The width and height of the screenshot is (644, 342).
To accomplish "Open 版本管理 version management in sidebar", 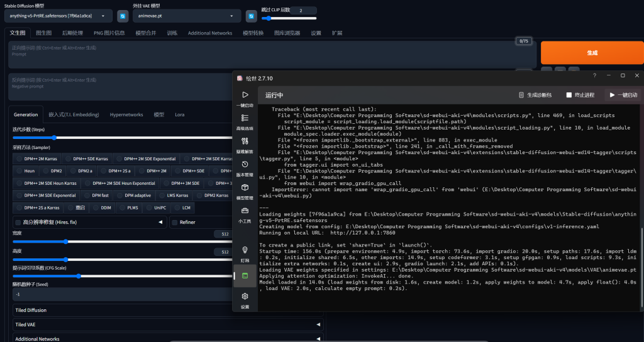I will [x=245, y=168].
